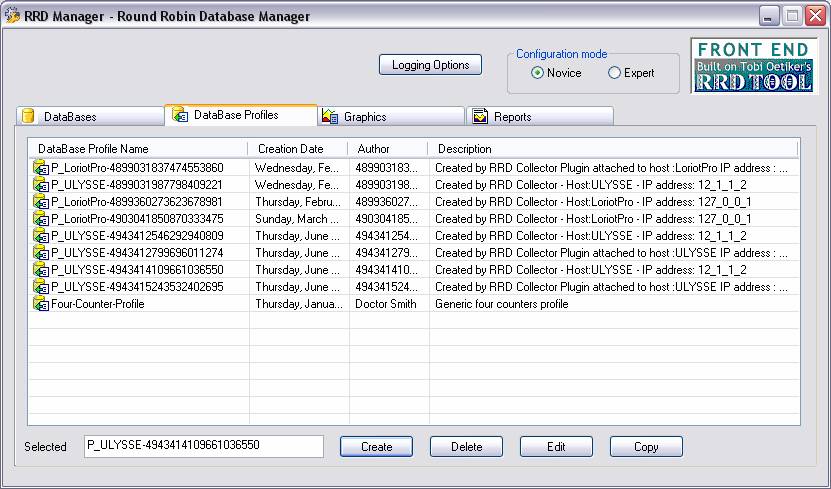Click the Edit button

(556, 447)
